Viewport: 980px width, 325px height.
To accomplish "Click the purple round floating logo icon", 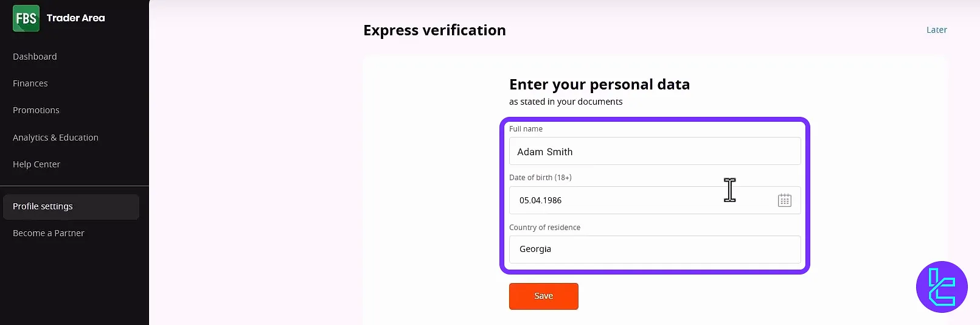I will 941,287.
